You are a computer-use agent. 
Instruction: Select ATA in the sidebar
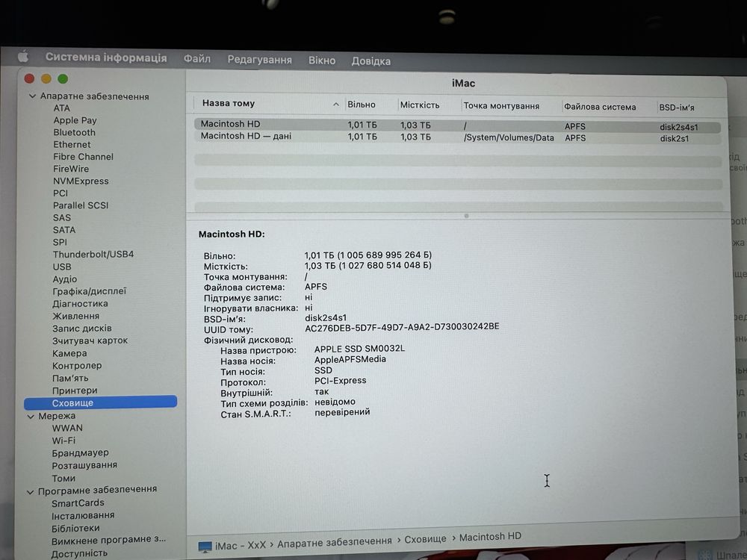[x=61, y=108]
